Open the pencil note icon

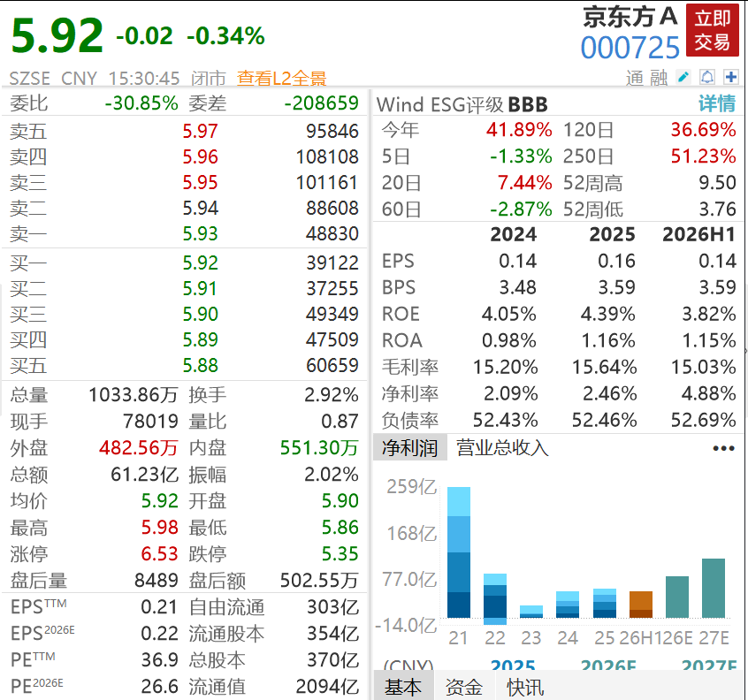coord(683,77)
